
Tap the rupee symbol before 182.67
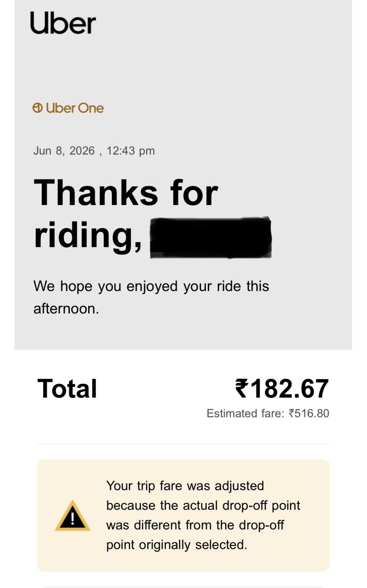(x=242, y=388)
